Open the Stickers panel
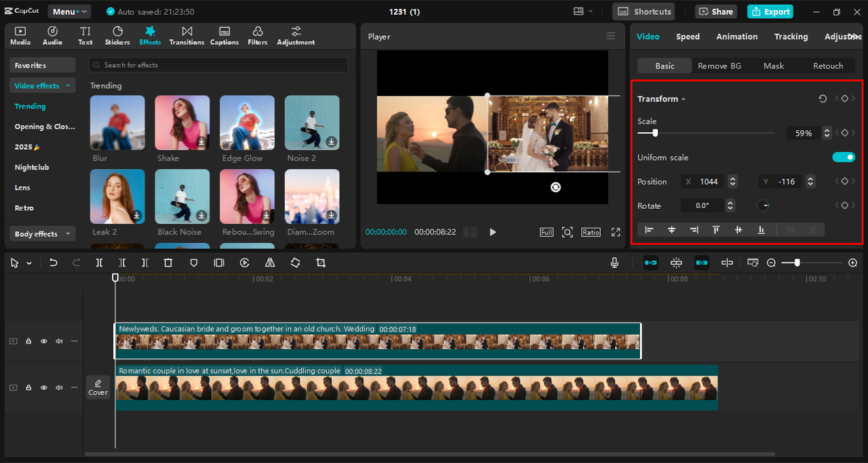 (x=117, y=36)
